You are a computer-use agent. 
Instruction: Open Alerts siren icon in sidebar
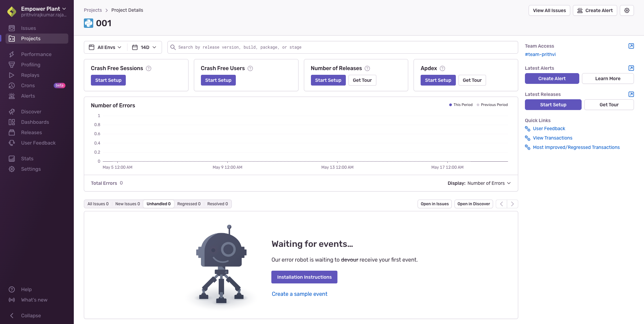12,96
